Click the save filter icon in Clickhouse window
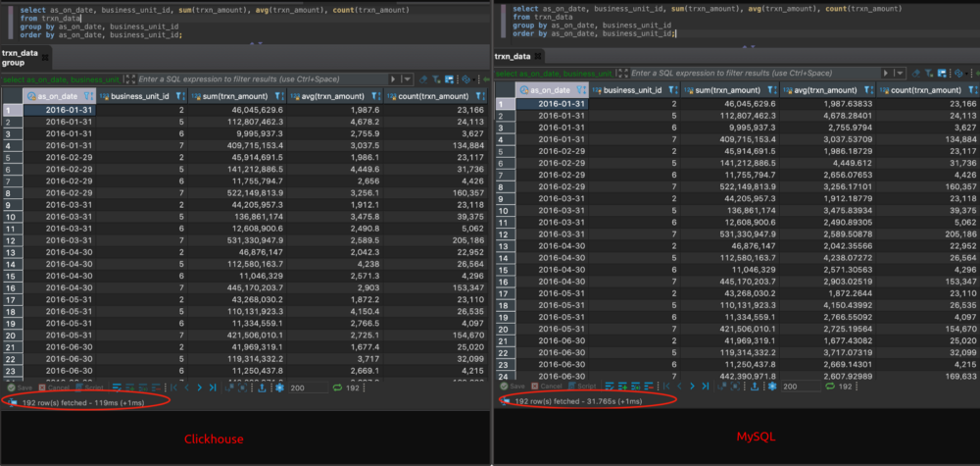This screenshot has width=980, height=466. tap(450, 79)
